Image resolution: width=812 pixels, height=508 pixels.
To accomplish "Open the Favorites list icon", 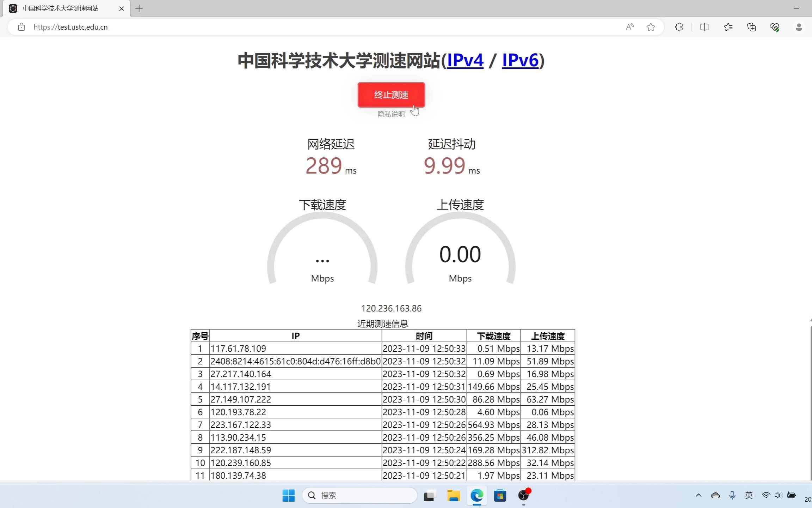I will (728, 27).
